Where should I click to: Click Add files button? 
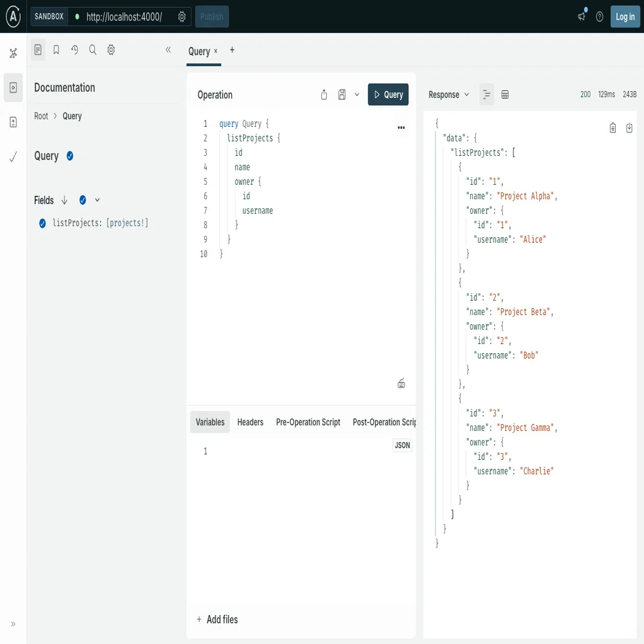(x=217, y=619)
